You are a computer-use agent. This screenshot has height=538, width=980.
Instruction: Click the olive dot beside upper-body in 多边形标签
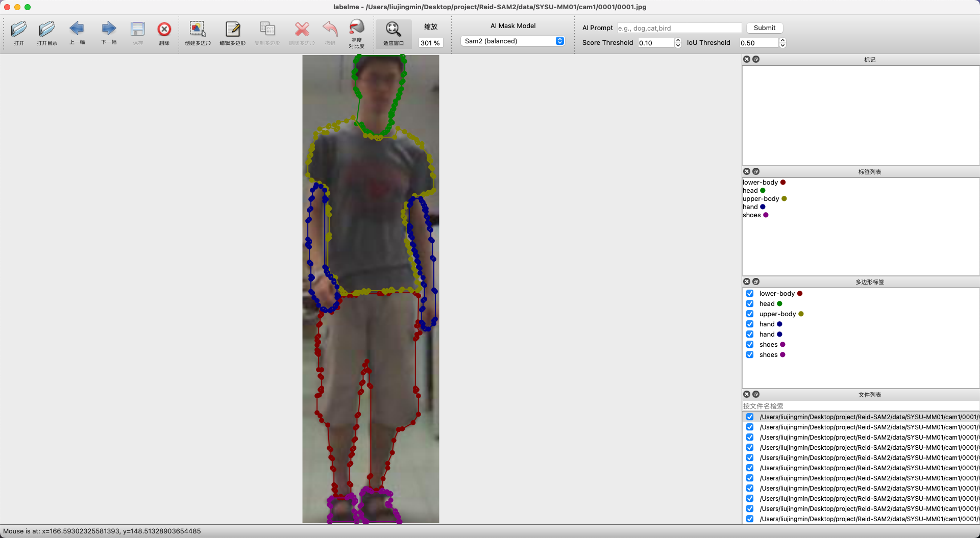[801, 314]
